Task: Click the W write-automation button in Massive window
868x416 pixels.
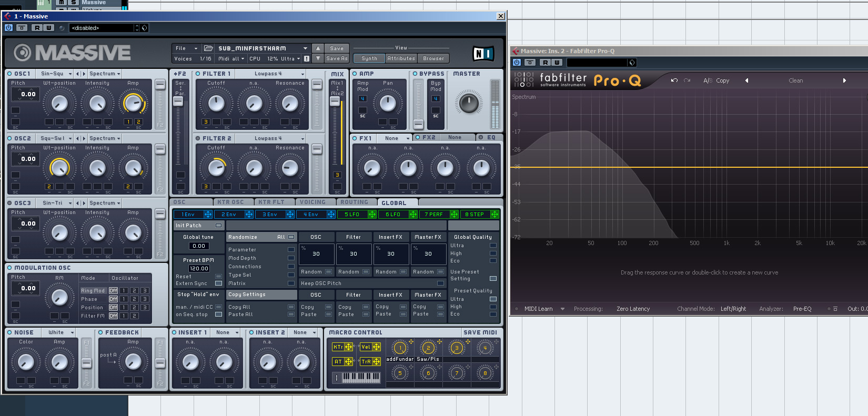Action: pos(48,28)
